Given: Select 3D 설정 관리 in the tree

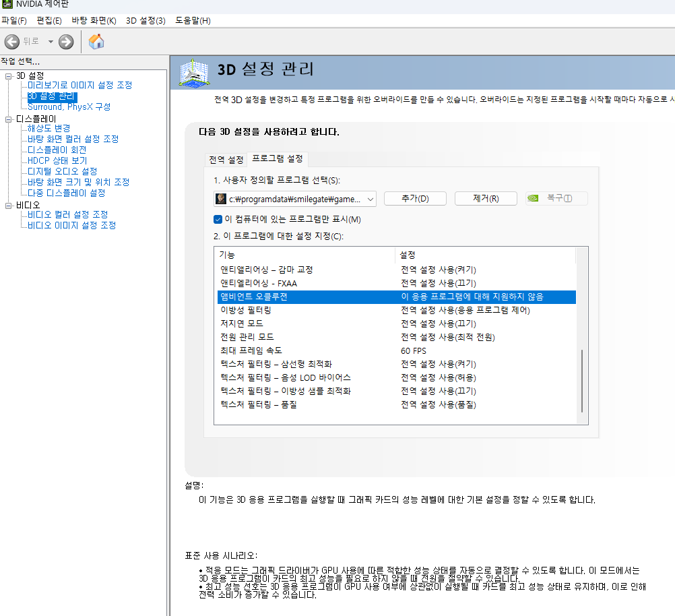Looking at the screenshot, I should 52,96.
